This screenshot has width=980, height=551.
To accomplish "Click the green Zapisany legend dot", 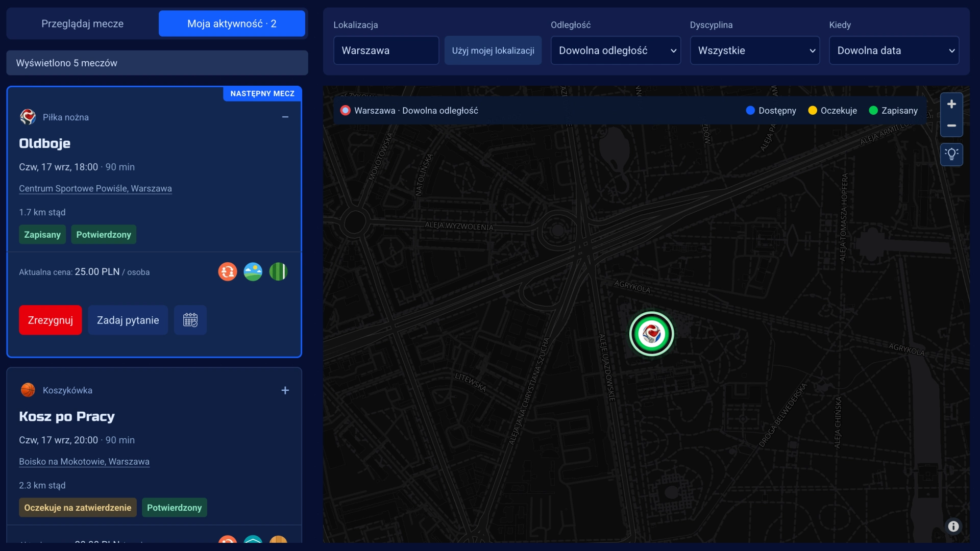I will (x=873, y=111).
